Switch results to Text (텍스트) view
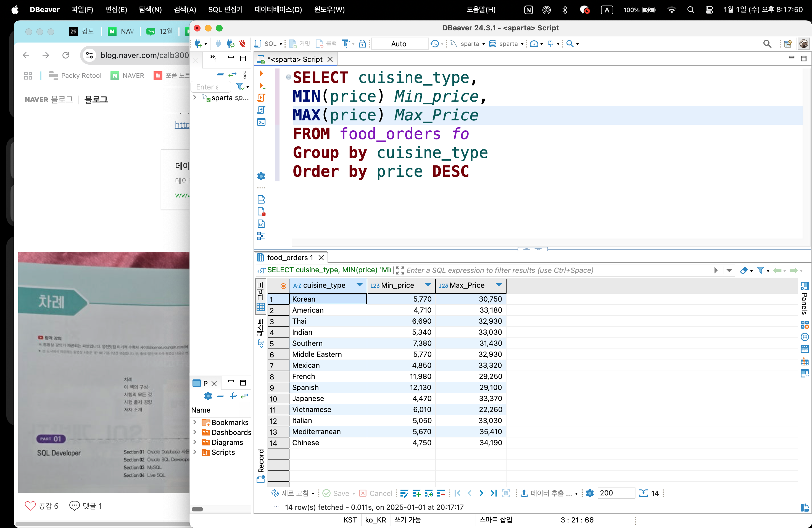Screen dimensions: 812x528 [x=261, y=333]
